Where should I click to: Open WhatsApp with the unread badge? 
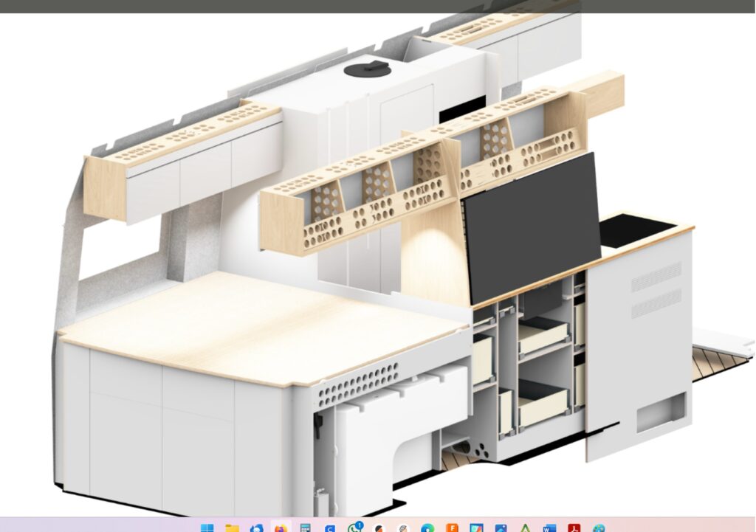click(x=354, y=528)
